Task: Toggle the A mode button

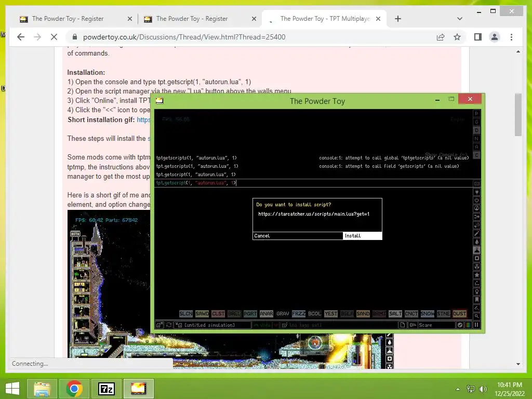Action: [477, 147]
